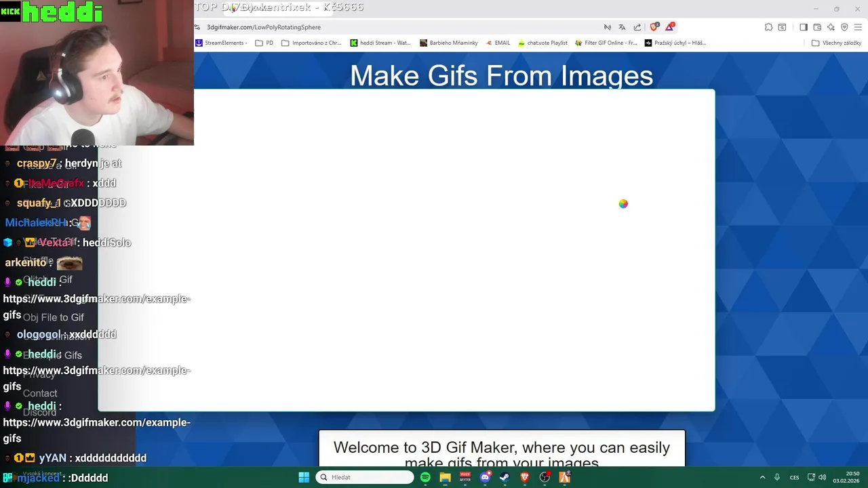The height and width of the screenshot is (488, 868).
Task: Open the chat.vote Playlist bookmark
Action: pos(542,43)
